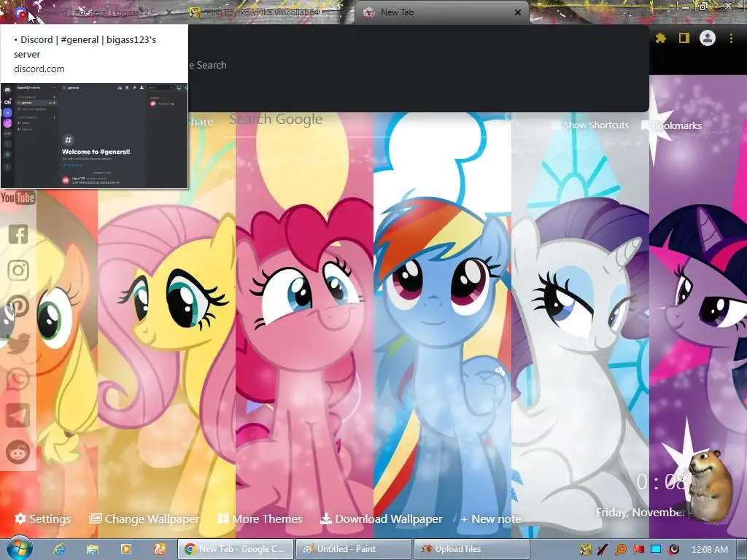This screenshot has height=560, width=747.
Task: Click Download Wallpaper
Action: [381, 518]
